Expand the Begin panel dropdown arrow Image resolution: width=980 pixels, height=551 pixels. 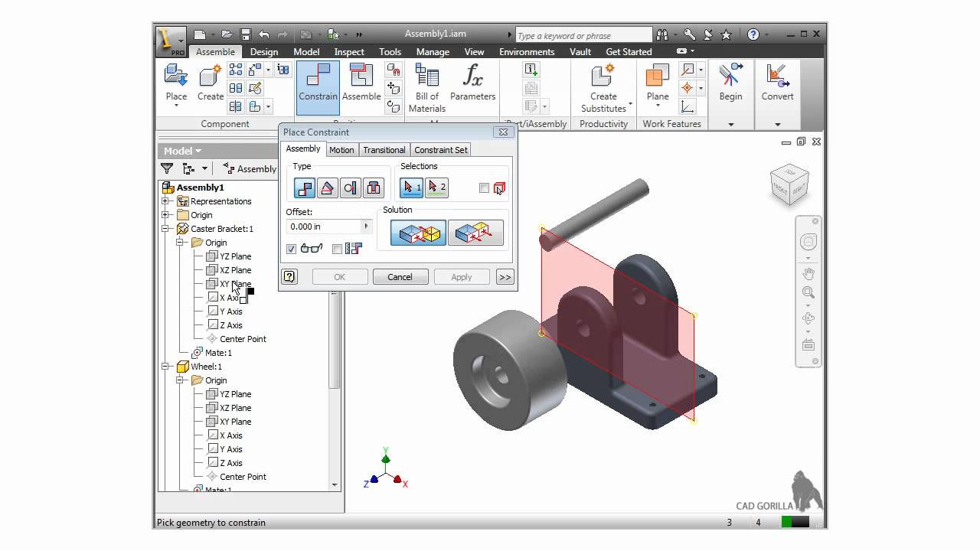point(730,125)
